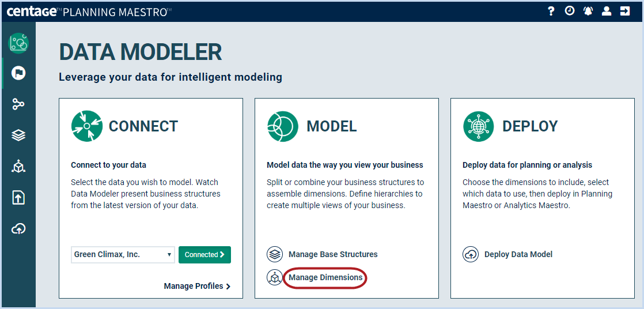
Task: Click the green Model circles icon
Action: [x=283, y=126]
